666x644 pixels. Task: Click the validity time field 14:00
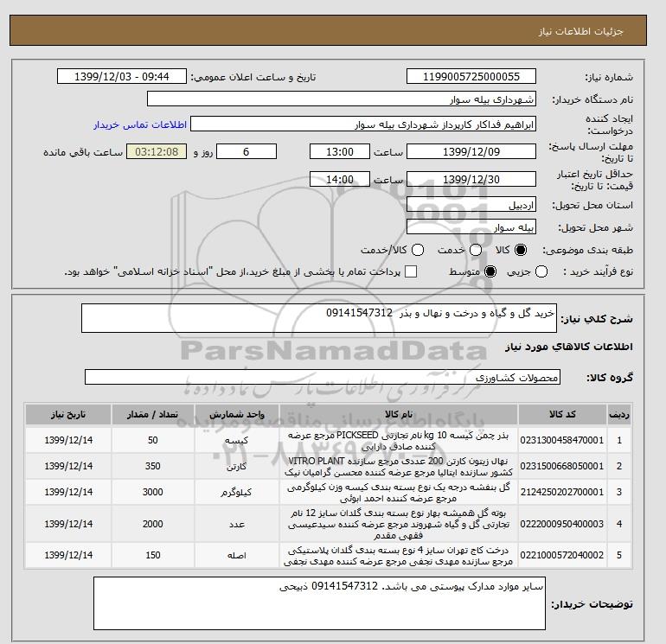click(339, 179)
